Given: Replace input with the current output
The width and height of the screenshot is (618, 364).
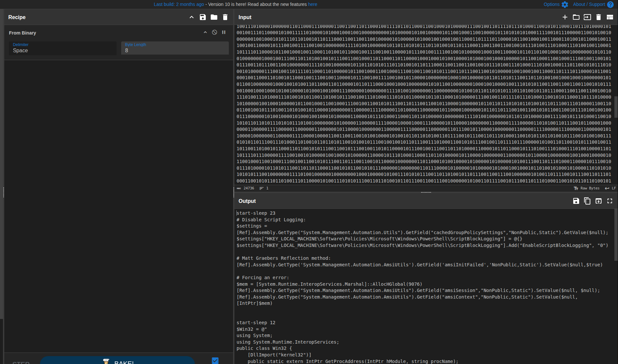Looking at the screenshot, I should click(x=598, y=201).
